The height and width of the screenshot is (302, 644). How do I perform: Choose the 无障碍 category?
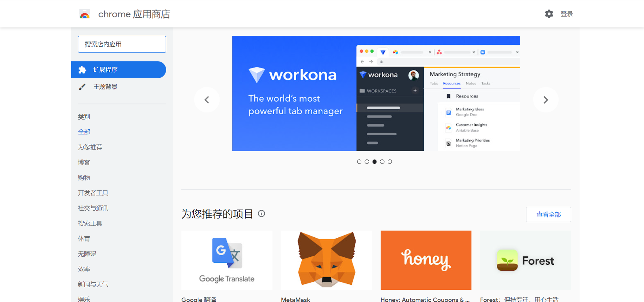(87, 254)
